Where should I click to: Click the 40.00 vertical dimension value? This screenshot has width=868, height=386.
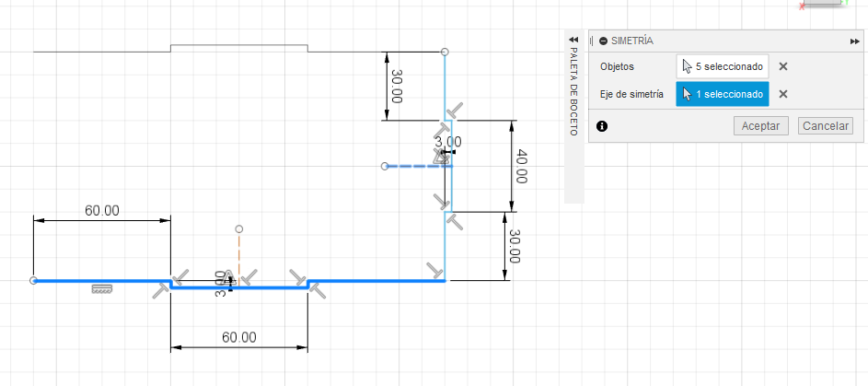pos(520,166)
